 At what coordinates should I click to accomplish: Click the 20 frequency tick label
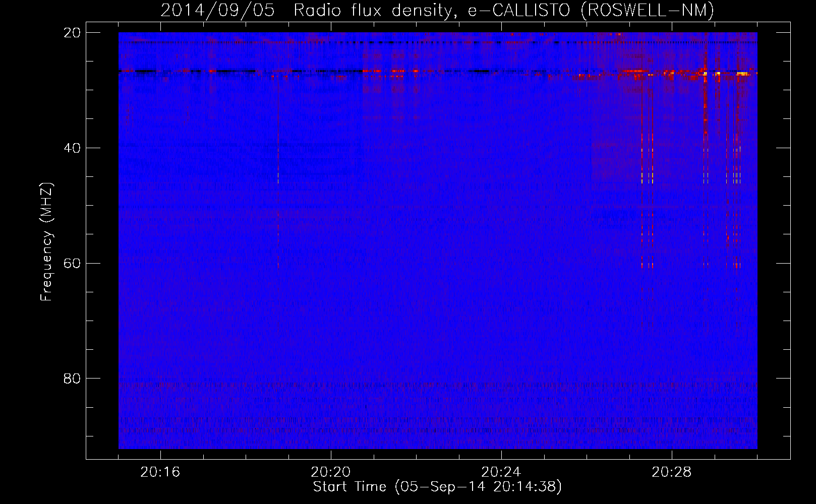point(72,33)
